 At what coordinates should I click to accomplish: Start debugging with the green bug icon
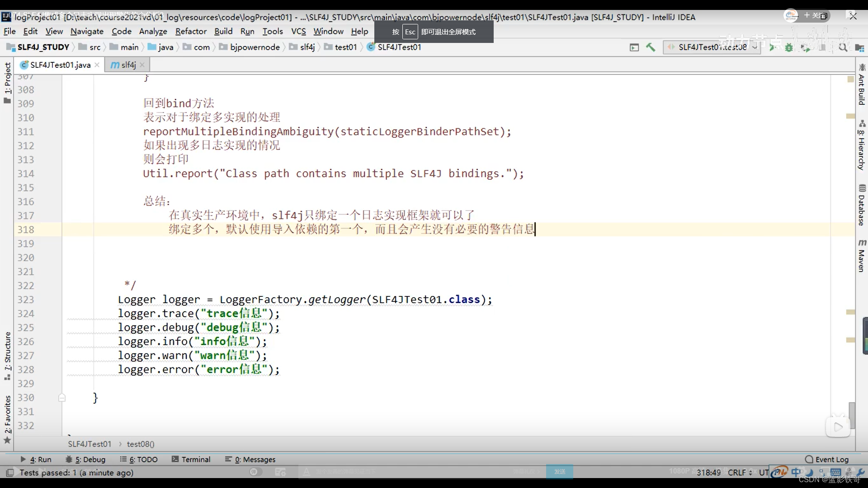click(x=789, y=47)
